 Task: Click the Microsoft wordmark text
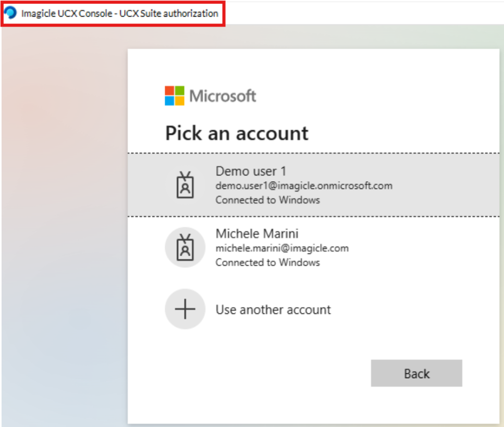(x=223, y=96)
